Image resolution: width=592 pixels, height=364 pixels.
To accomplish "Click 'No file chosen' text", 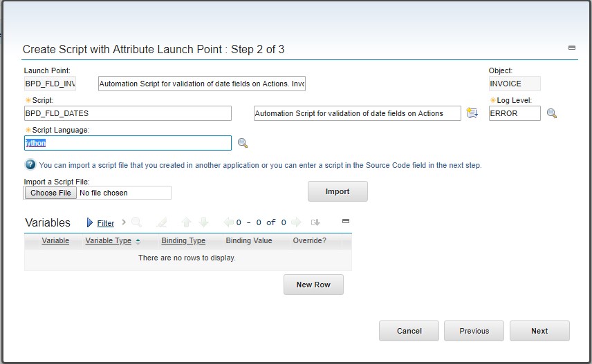I will coord(104,193).
